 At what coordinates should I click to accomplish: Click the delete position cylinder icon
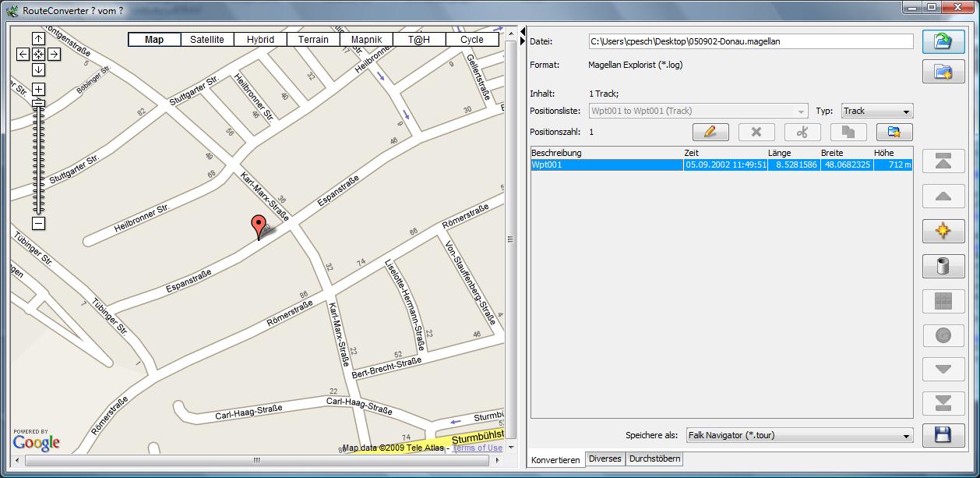click(943, 266)
